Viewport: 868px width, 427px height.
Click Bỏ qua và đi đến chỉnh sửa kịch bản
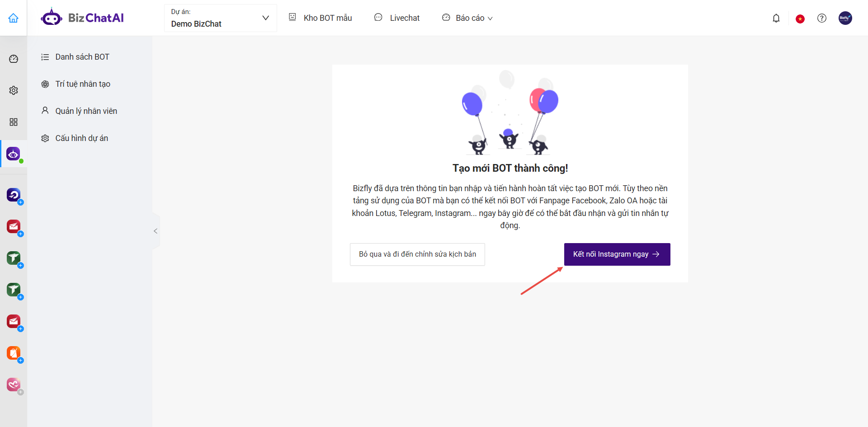pyautogui.click(x=417, y=254)
